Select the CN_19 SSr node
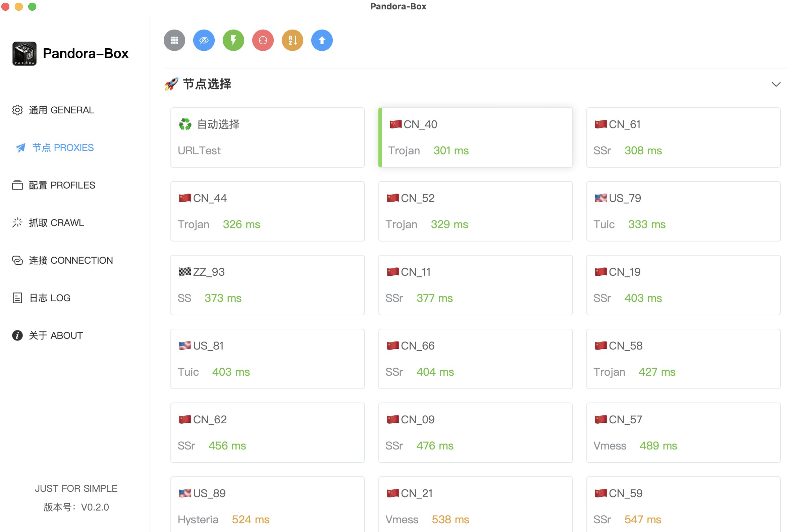The height and width of the screenshot is (532, 795). (x=683, y=285)
